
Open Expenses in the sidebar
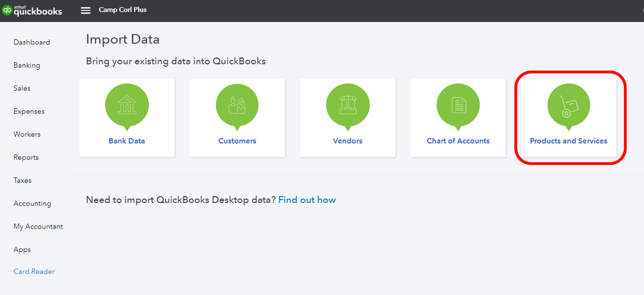click(x=29, y=111)
